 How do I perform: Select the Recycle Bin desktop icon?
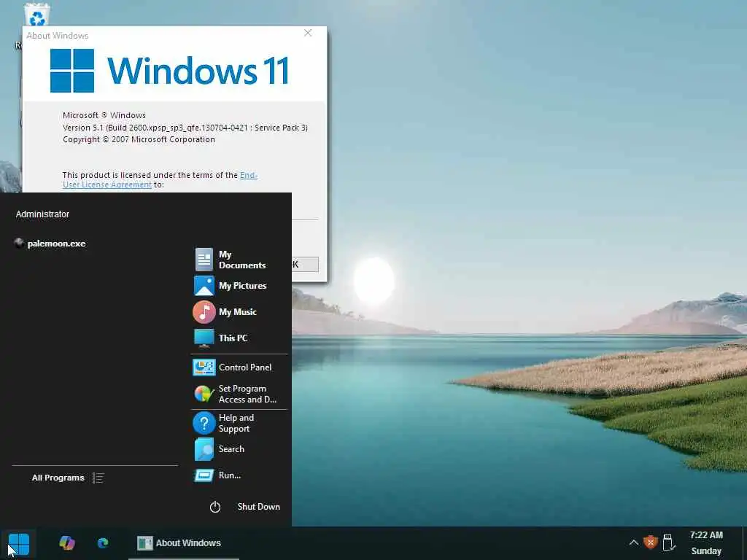click(36, 15)
